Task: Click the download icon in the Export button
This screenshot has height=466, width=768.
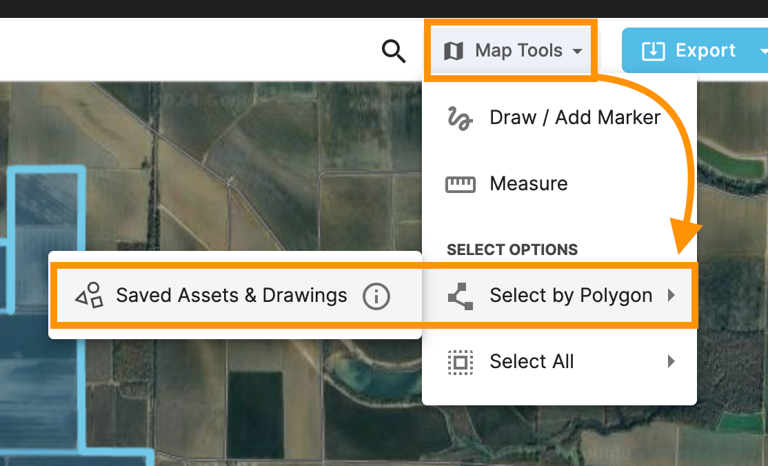Action: tap(653, 51)
